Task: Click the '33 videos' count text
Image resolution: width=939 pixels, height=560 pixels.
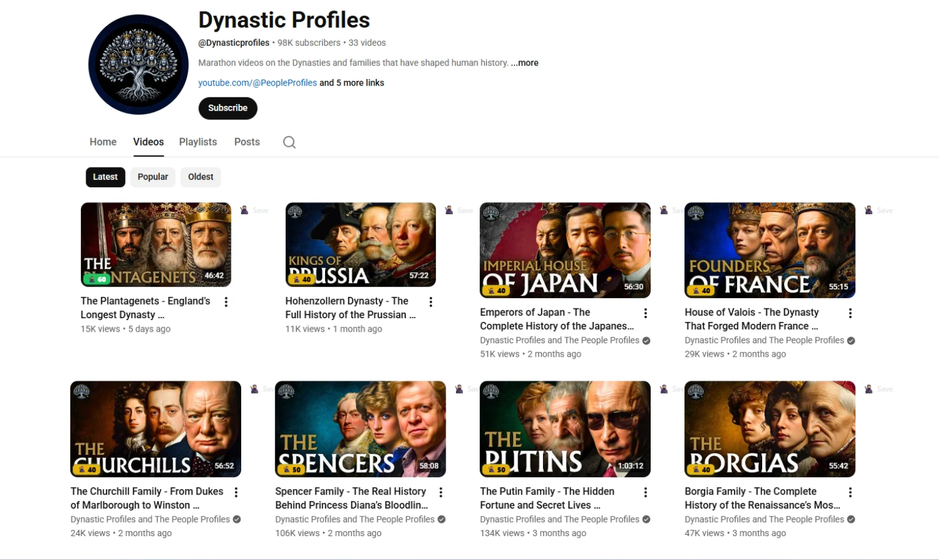Action: point(367,43)
